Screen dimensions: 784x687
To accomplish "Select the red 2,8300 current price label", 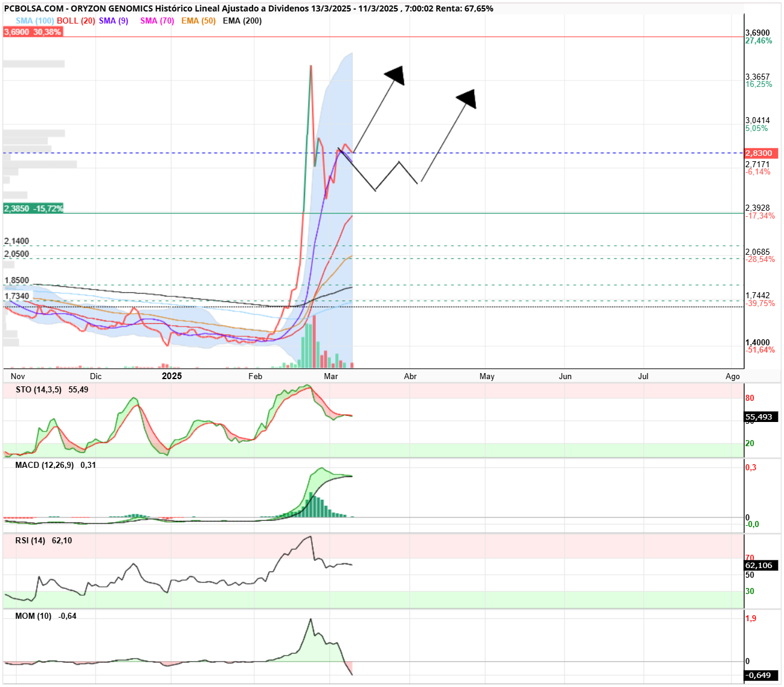I will click(761, 153).
